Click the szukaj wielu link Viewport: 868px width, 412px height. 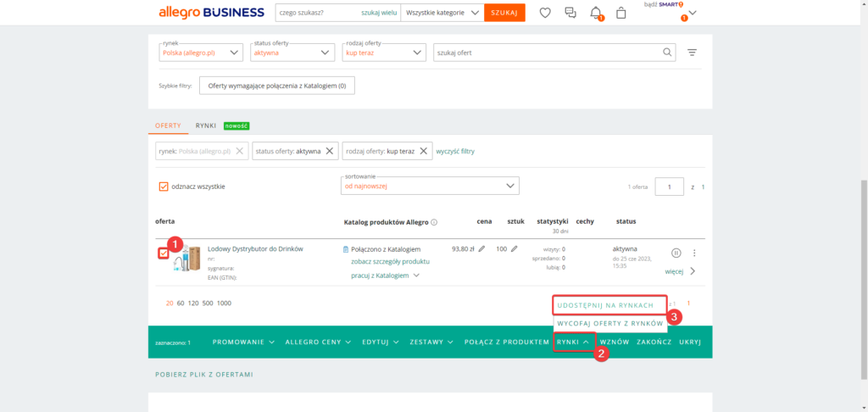coord(379,12)
